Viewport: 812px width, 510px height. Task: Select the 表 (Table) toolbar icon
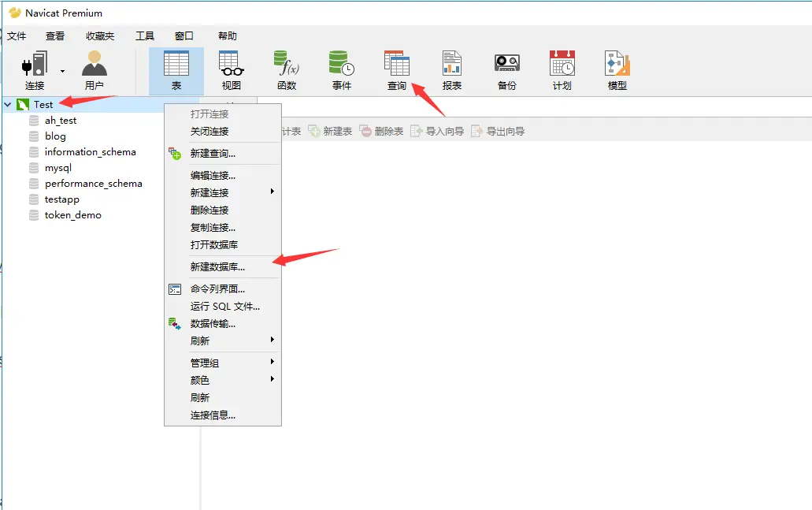(176, 70)
